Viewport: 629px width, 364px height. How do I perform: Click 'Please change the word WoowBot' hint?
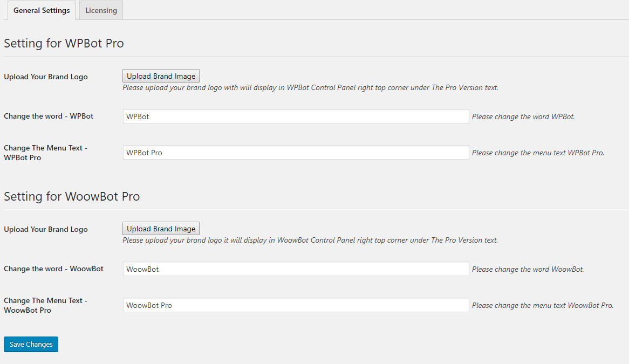click(x=528, y=270)
